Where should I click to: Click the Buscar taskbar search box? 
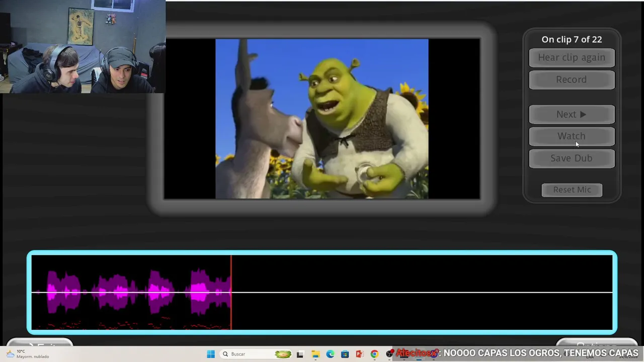257,354
